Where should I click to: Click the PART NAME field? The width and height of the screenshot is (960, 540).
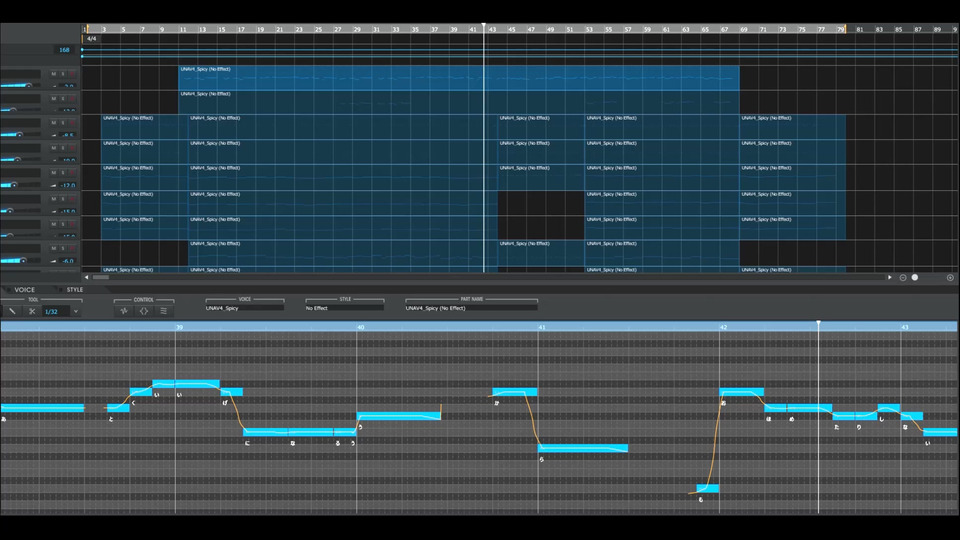click(471, 308)
